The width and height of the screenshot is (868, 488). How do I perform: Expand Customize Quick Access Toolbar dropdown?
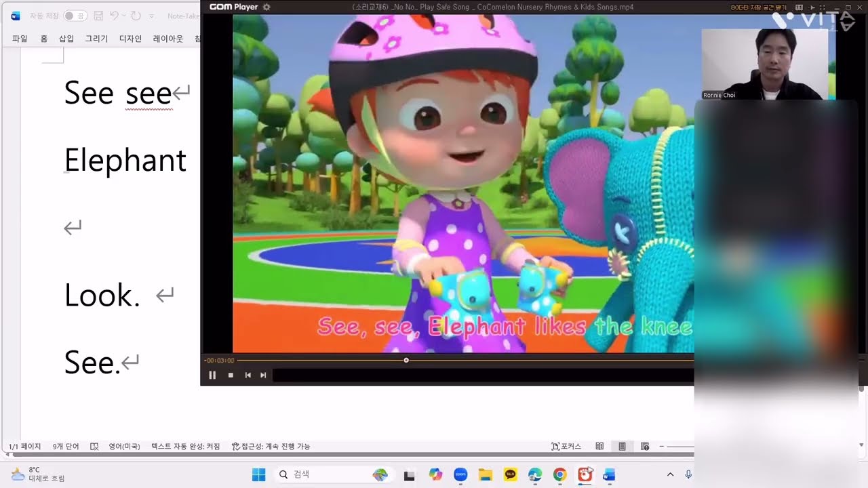(151, 16)
